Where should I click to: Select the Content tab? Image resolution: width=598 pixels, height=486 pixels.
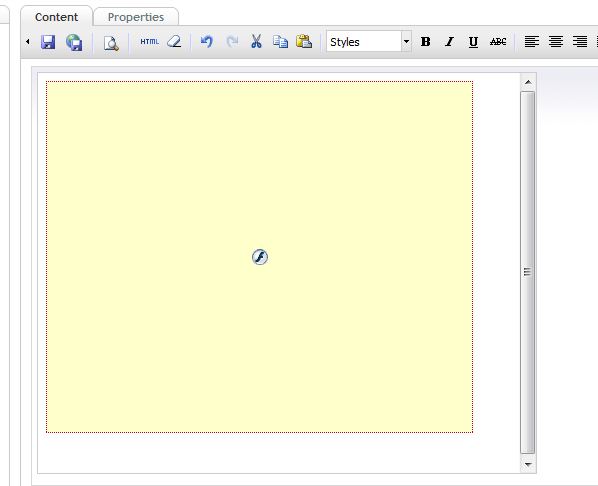[x=56, y=17]
